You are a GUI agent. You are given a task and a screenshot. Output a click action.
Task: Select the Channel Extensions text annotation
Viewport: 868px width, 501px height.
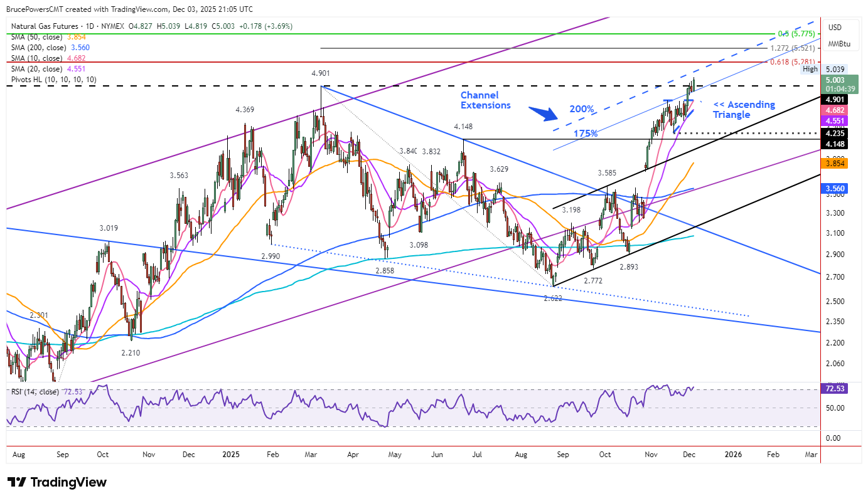pos(485,100)
